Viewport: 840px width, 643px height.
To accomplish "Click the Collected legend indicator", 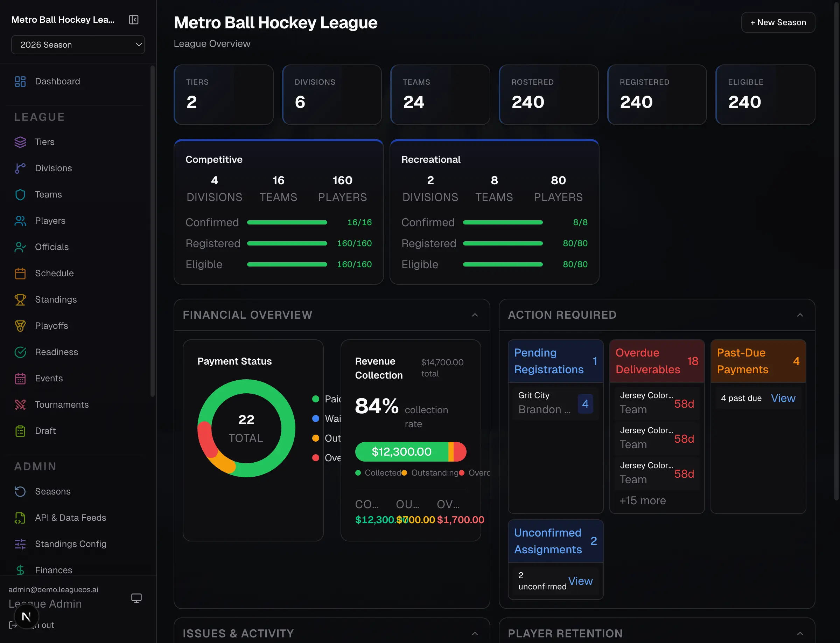I will (x=358, y=473).
